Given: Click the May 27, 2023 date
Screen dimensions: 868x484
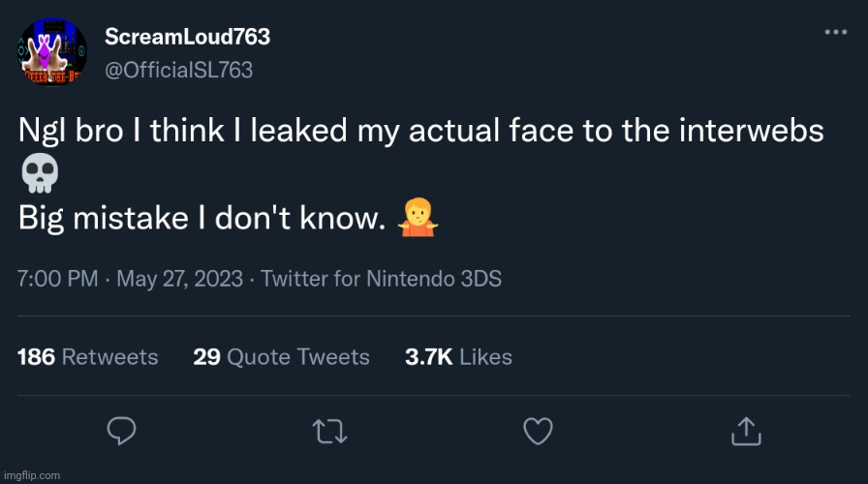Looking at the screenshot, I should 178,279.
